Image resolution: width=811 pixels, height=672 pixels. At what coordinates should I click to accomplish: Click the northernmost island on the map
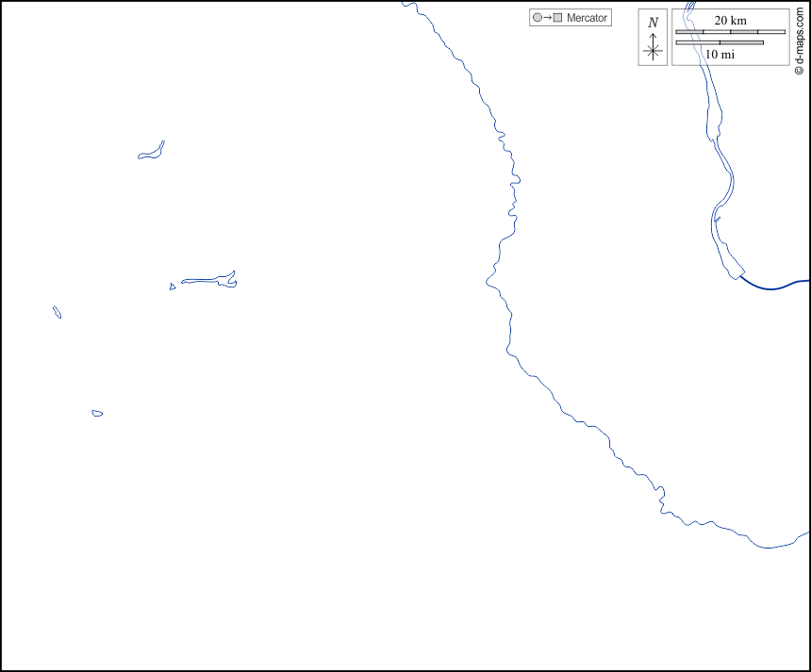[x=152, y=152]
